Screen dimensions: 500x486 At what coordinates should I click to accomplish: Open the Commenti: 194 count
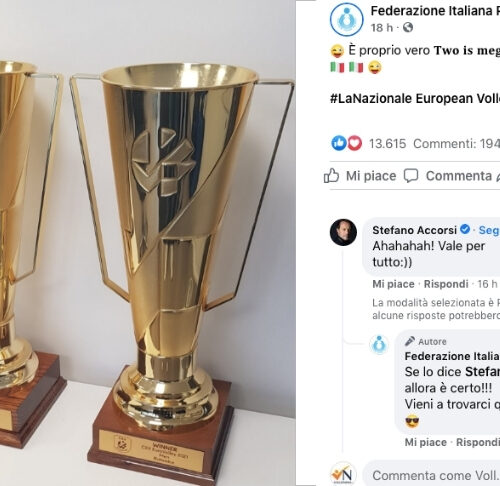pos(457,144)
